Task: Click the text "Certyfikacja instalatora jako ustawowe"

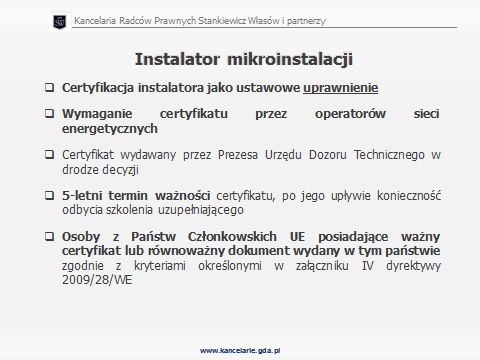Action: pos(181,88)
